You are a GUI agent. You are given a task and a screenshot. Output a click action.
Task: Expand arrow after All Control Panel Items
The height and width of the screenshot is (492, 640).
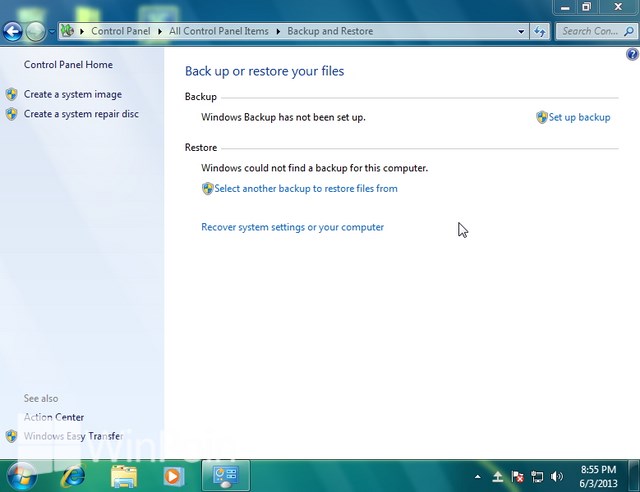coord(278,31)
